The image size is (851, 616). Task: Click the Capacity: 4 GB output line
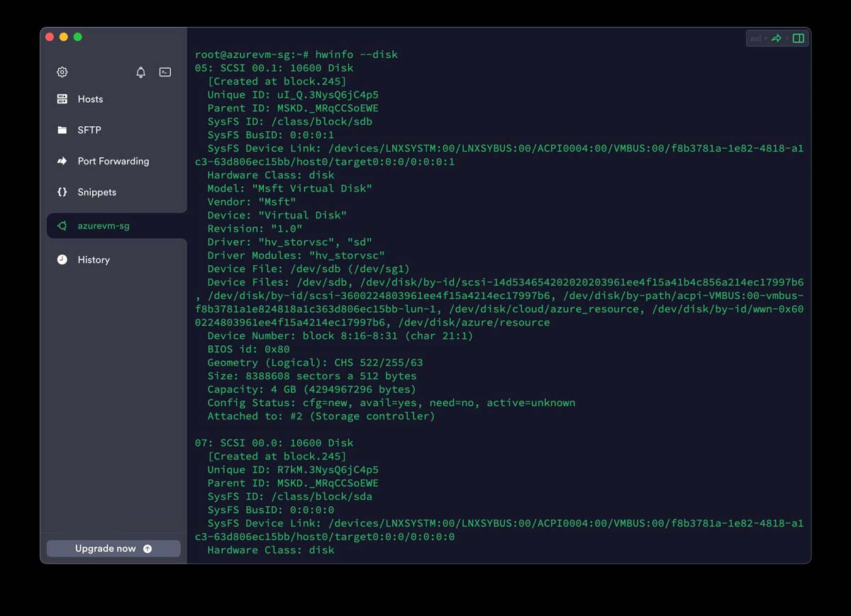[311, 389]
